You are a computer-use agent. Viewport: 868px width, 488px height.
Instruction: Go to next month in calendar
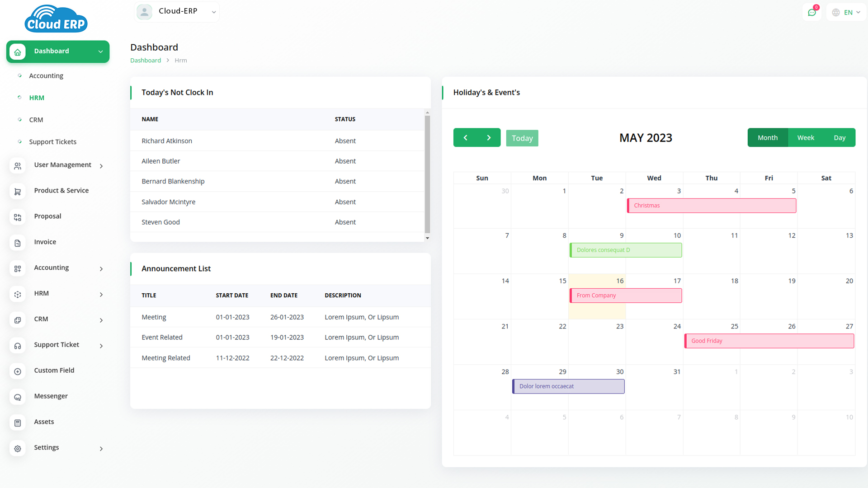pos(489,138)
